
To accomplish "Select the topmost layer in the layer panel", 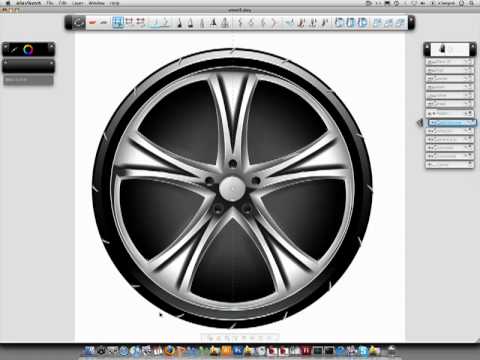I will point(449,62).
